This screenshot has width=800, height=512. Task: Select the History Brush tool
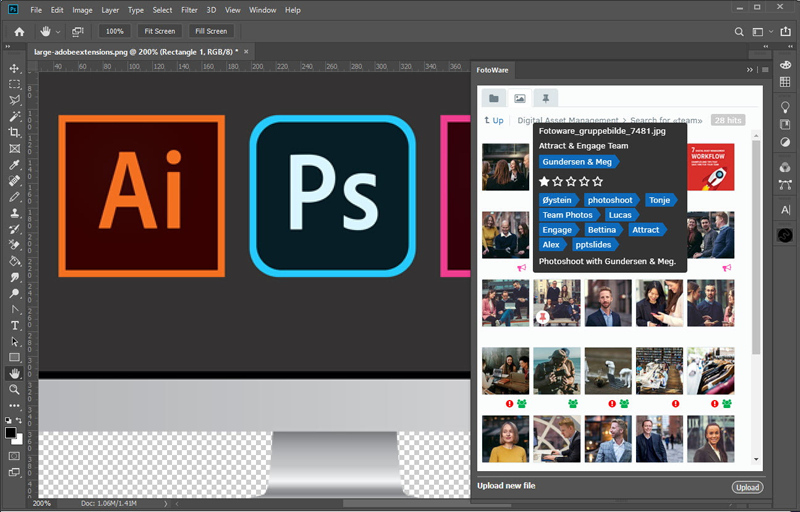click(x=14, y=229)
